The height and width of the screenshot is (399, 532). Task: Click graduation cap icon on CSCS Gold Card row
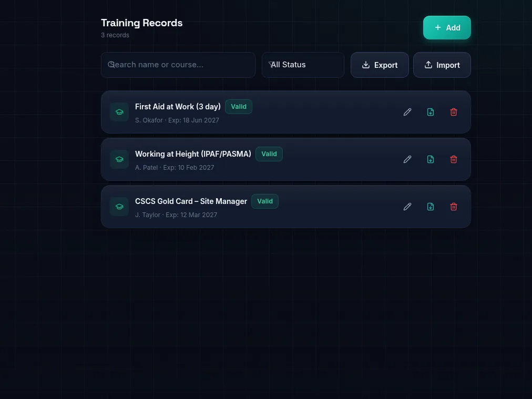pos(119,207)
